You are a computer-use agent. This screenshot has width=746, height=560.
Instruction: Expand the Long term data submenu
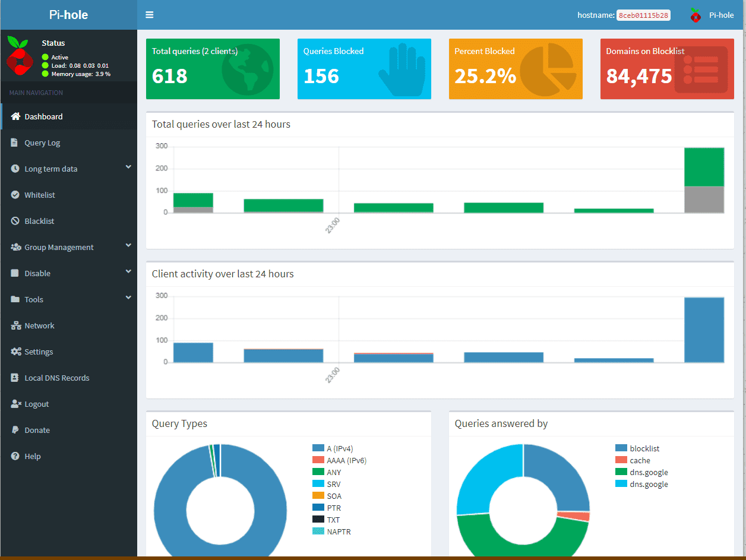[128, 168]
